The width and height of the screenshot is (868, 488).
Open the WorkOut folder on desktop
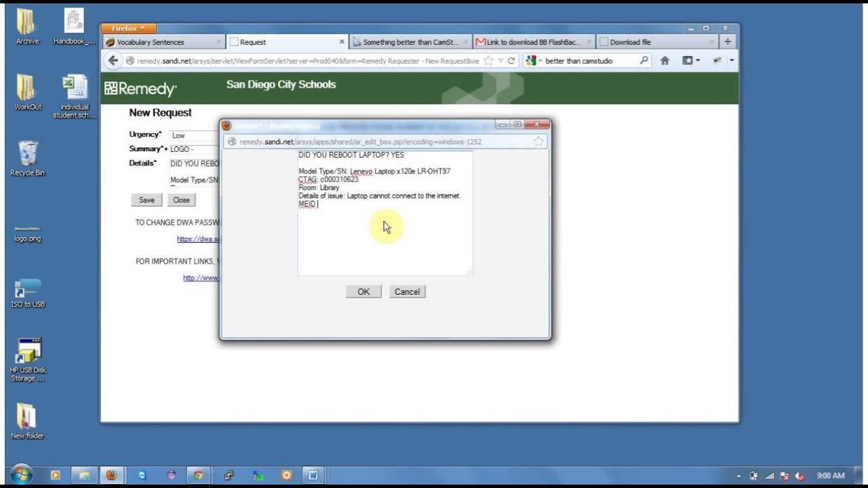coord(27,92)
